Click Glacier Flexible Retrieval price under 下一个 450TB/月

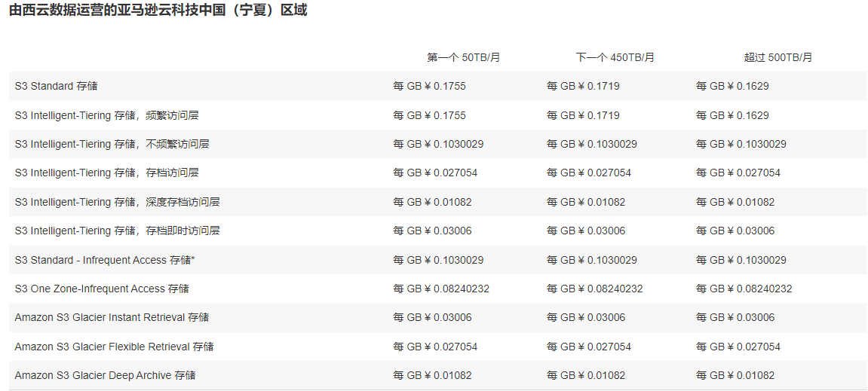tap(589, 347)
